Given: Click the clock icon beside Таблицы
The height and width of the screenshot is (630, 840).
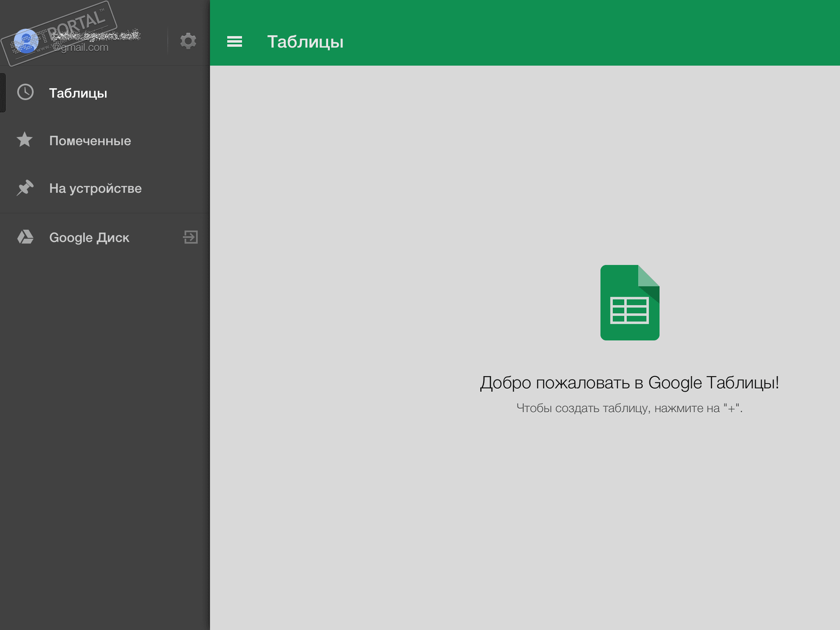Looking at the screenshot, I should (x=25, y=92).
